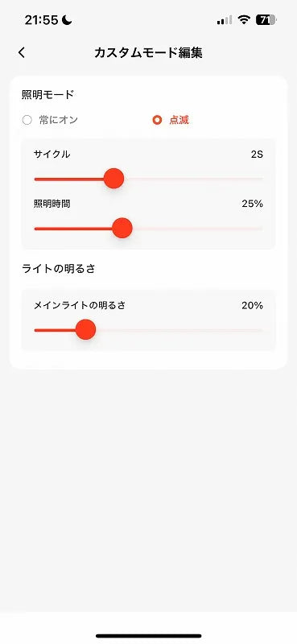297x644 pixels.
Task: Tap the battery indicator icon
Action: click(266, 19)
